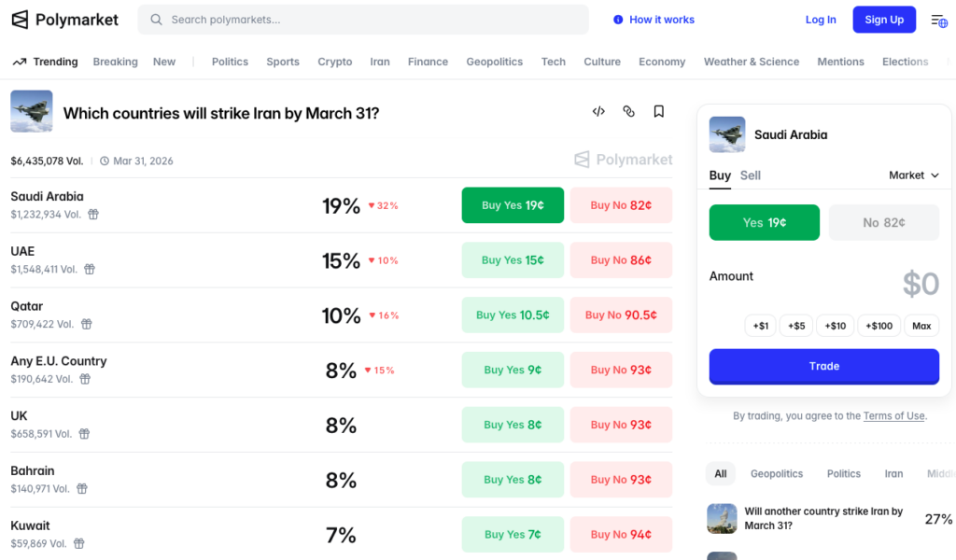956x560 pixels.
Task: Select the No 82¢ outcome in trade panel
Action: (883, 223)
